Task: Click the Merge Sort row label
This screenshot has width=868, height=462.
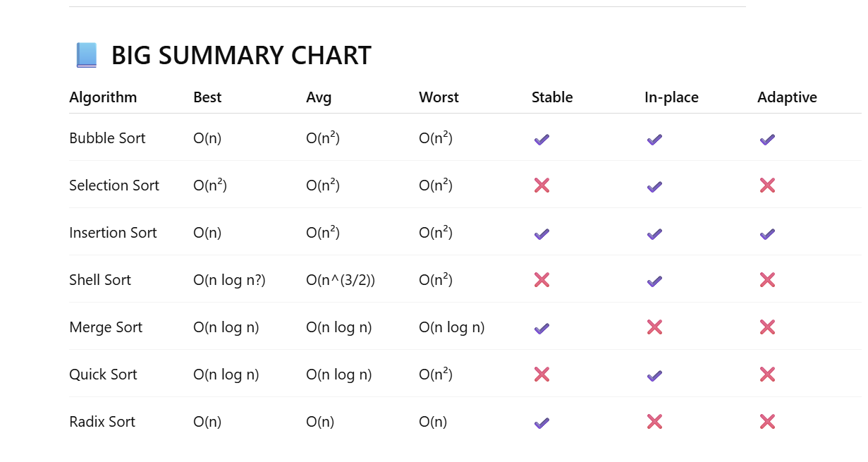Action: (x=106, y=327)
